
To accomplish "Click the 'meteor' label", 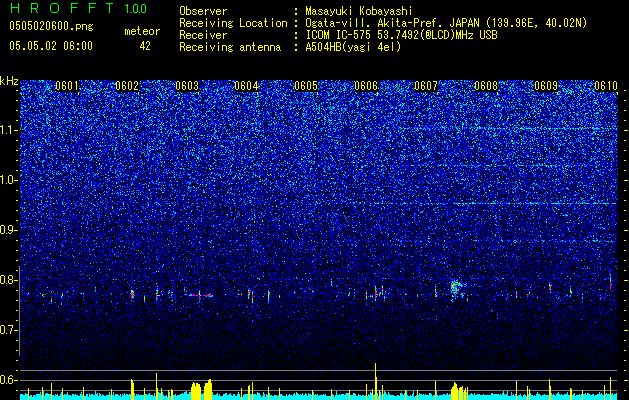I will (x=142, y=31).
